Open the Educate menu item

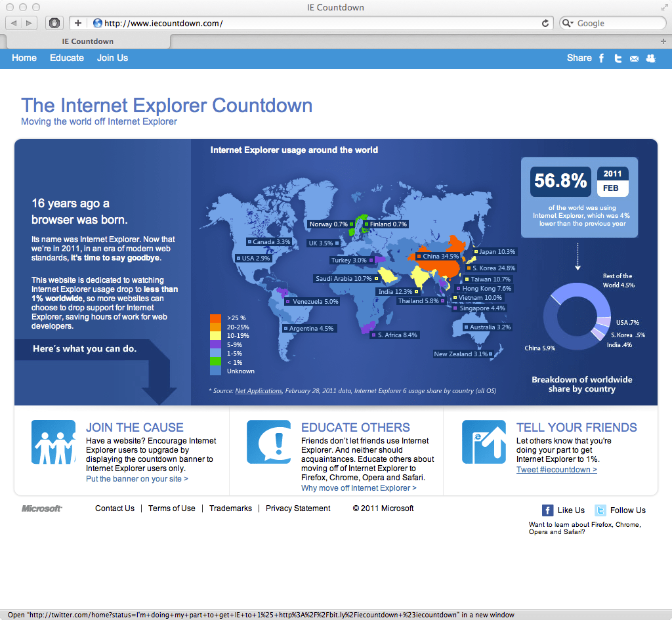pos(67,58)
